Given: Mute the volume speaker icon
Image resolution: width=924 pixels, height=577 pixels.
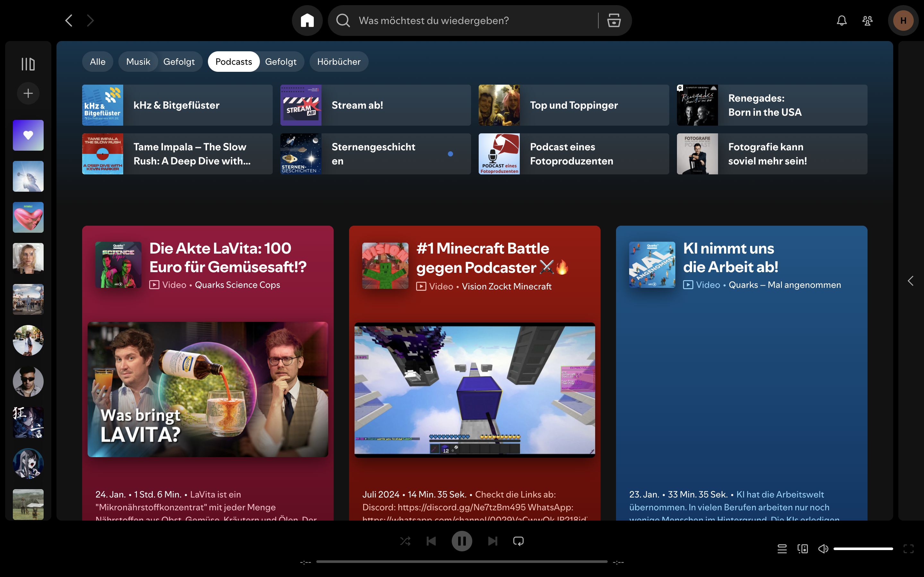Looking at the screenshot, I should coord(823,549).
